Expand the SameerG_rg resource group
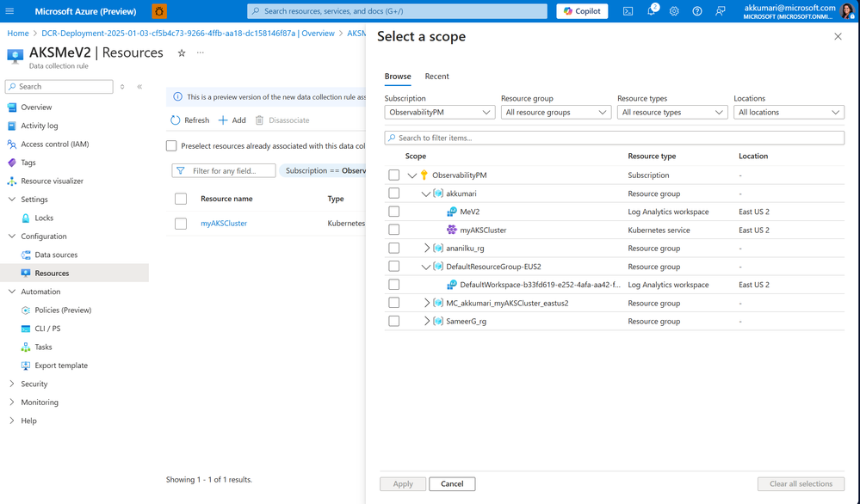 tap(427, 321)
